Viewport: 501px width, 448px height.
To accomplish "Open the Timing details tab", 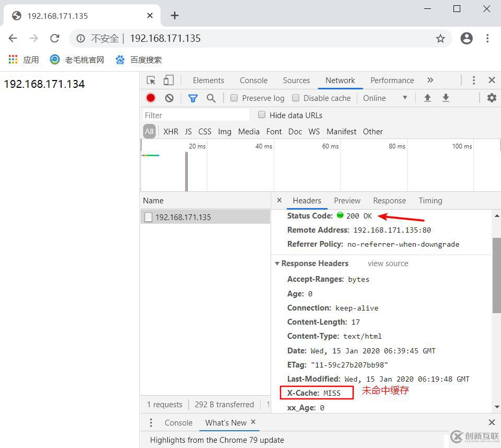I will 430,201.
